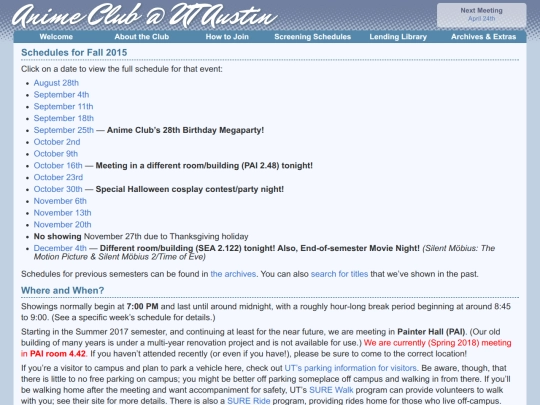Click the bold '7:00 PM' text
This screenshot has width=540, height=405.
(142, 307)
